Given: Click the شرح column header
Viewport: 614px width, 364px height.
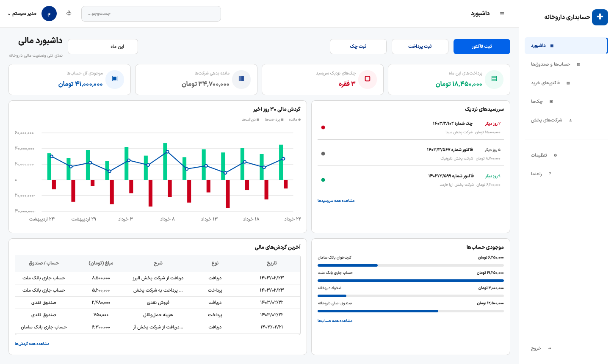Looking at the screenshot, I should pos(158,263).
